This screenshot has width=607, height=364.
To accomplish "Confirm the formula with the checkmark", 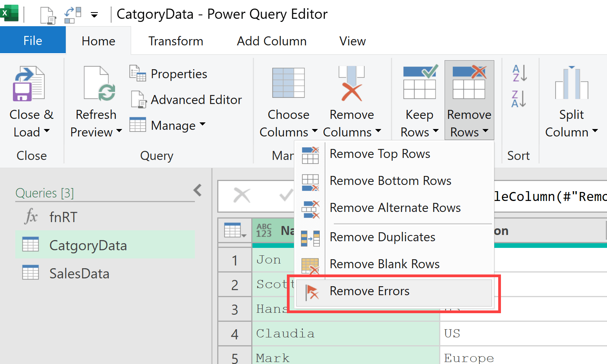I will [x=286, y=195].
